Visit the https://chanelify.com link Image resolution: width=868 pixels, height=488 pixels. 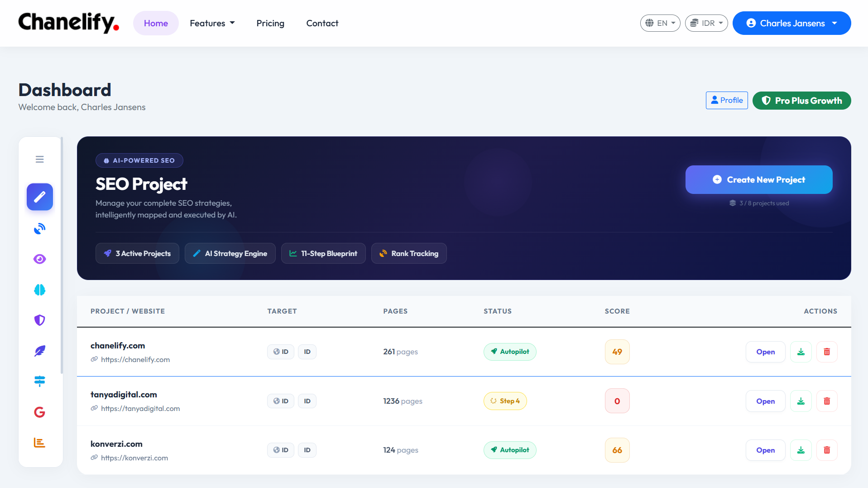(135, 360)
